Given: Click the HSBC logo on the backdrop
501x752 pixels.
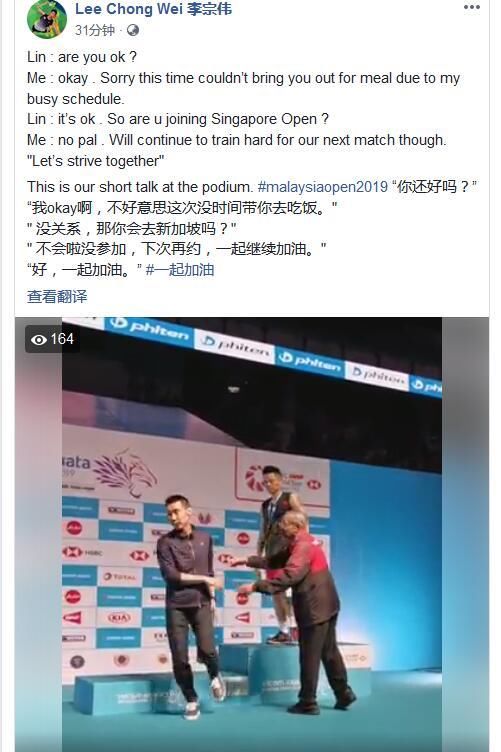Looking at the screenshot, I should point(82,552).
